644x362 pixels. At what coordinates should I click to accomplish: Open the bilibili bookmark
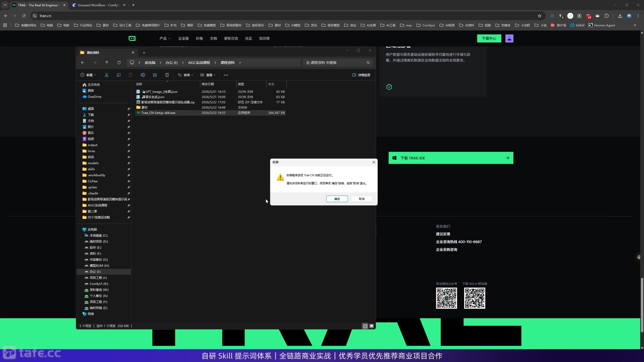tap(577, 25)
